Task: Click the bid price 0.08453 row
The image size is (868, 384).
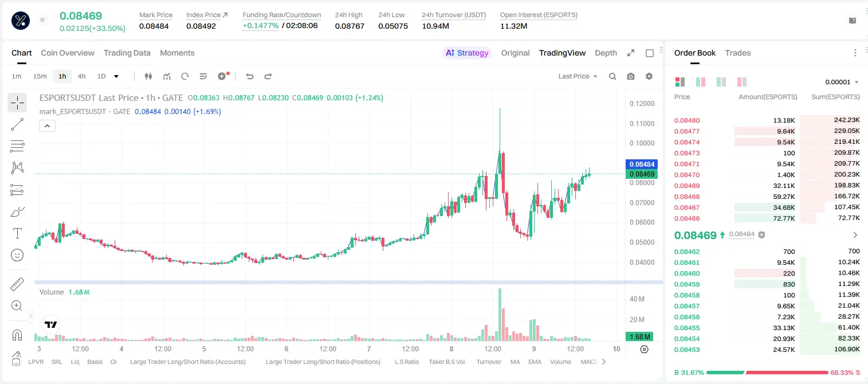Action: click(x=767, y=350)
